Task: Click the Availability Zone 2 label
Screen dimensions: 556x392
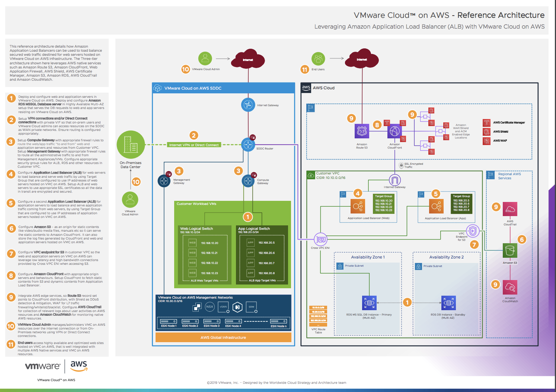Action: [x=447, y=257]
